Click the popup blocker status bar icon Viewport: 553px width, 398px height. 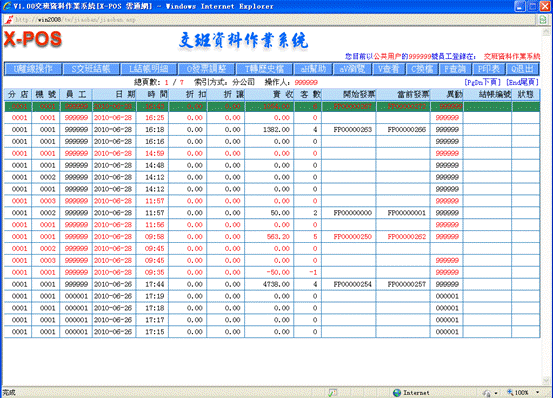[x=333, y=392]
